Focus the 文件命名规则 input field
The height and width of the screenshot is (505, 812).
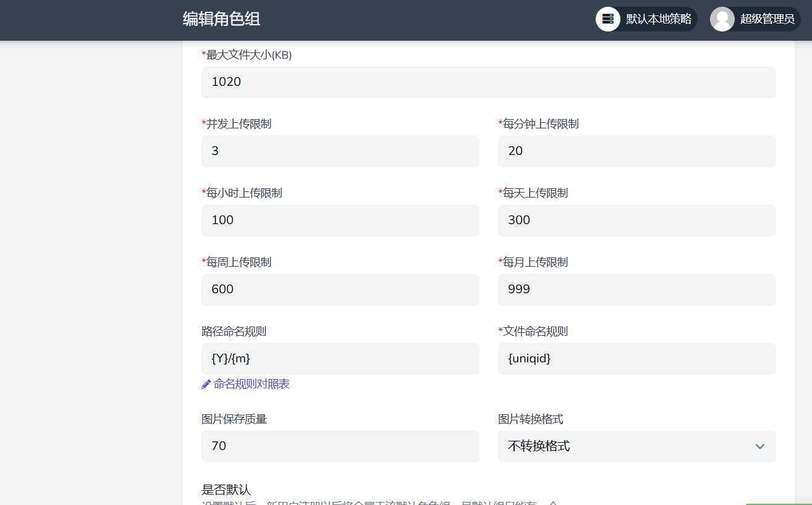pos(636,359)
